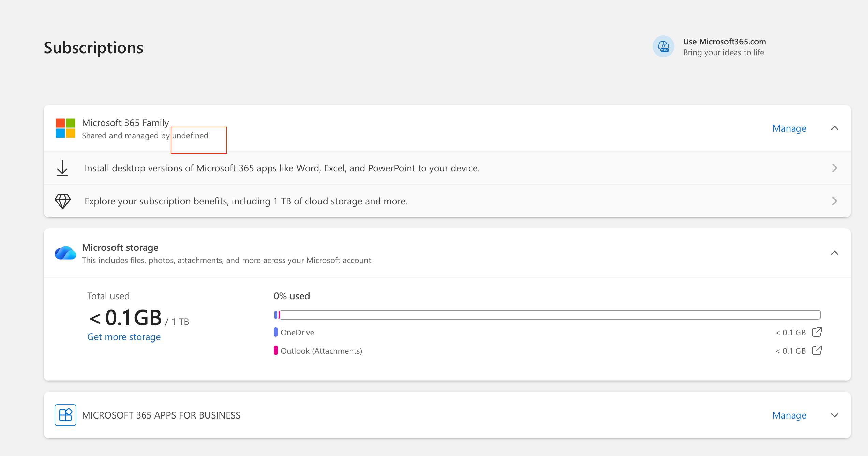The height and width of the screenshot is (456, 868).
Task: Click the Total used label
Action: click(x=108, y=296)
